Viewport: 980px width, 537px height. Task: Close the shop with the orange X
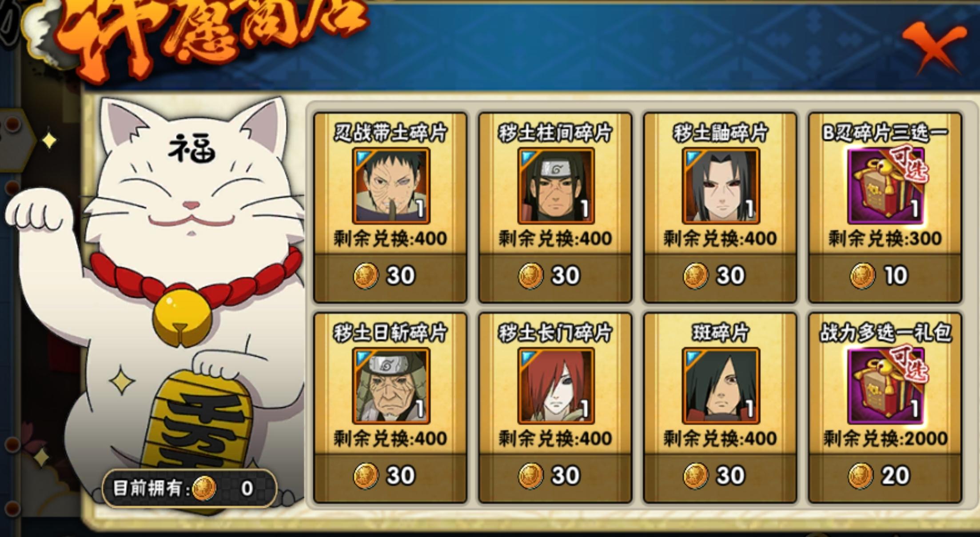934,47
